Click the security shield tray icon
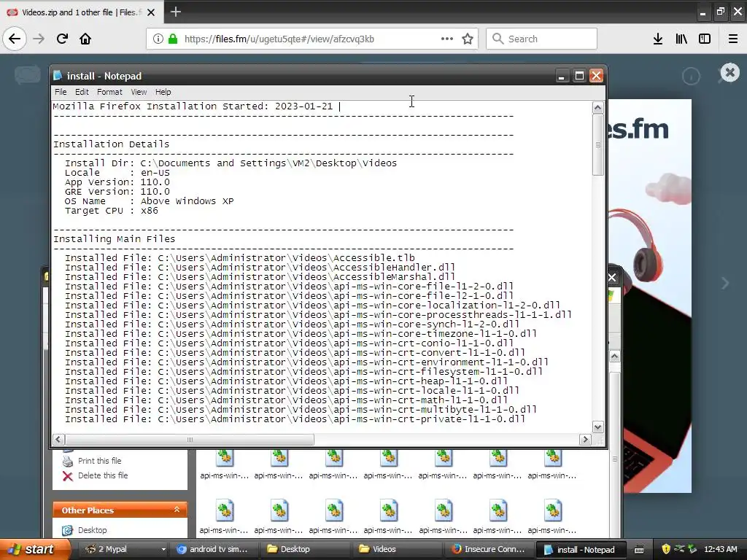 coord(666,549)
